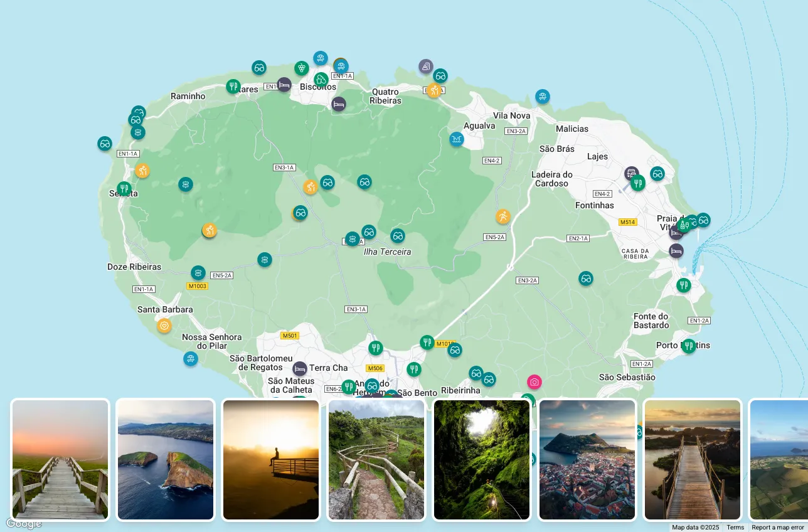The height and width of the screenshot is (532, 808).
Task: Select the yellow target marker at Santa Barbara
Action: [164, 326]
